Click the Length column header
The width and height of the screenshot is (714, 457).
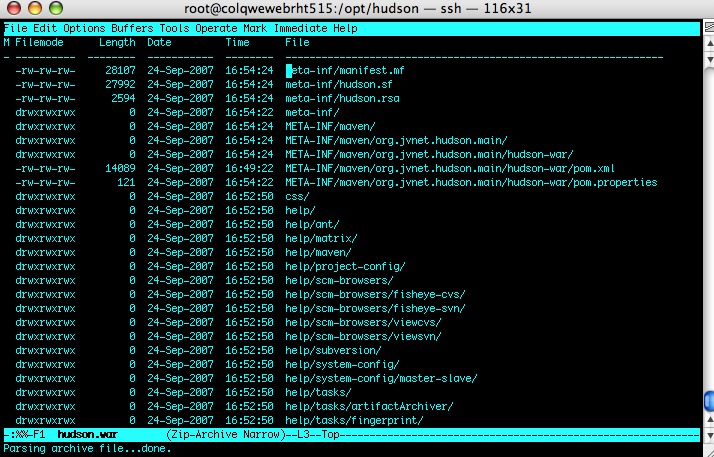click(117, 42)
